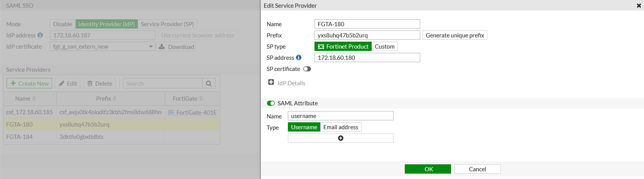Image resolution: width=644 pixels, height=179 pixels.
Task: Select Email address attribute type
Action: coord(341,127)
